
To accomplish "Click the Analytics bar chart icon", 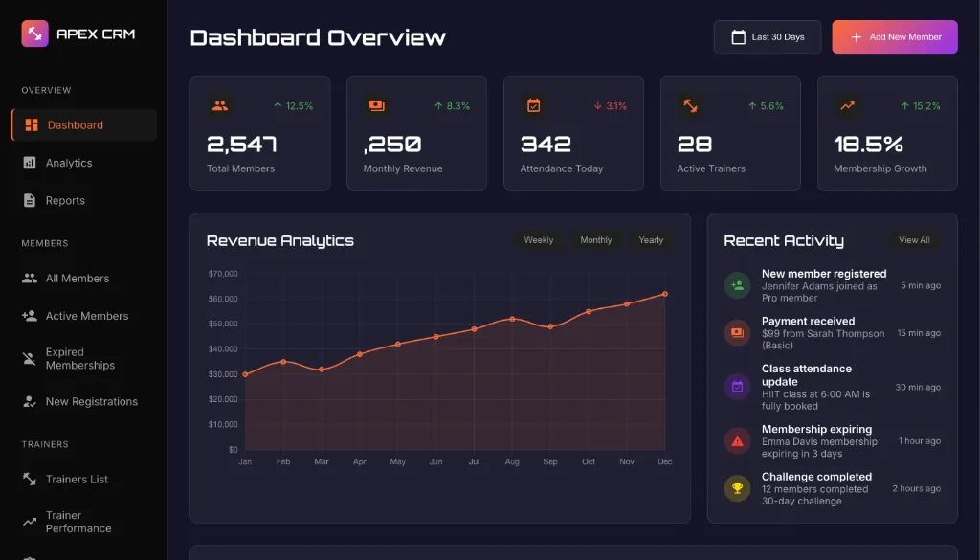I will tap(30, 163).
